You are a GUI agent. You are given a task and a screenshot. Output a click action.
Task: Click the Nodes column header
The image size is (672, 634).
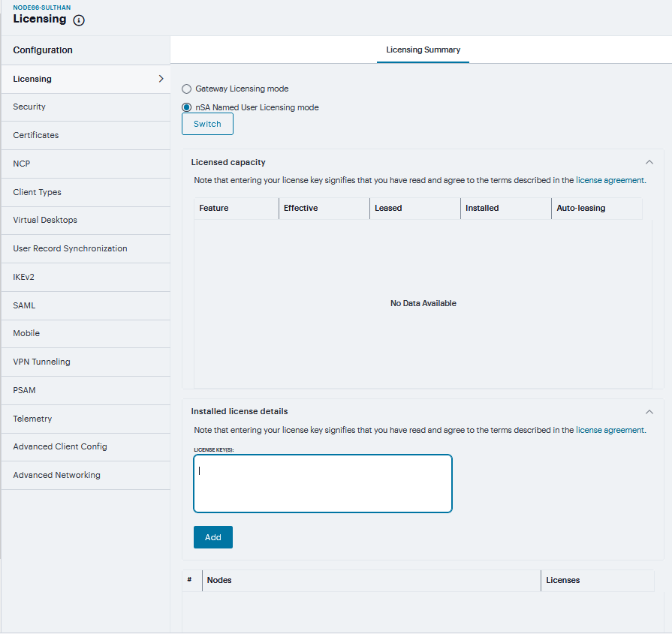[219, 581]
